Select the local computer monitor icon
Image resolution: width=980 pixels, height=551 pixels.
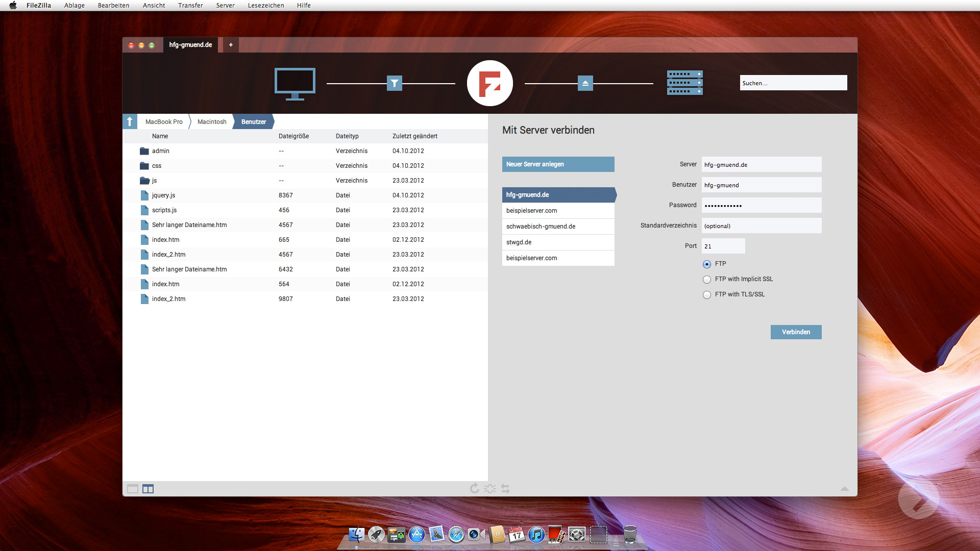coord(295,83)
